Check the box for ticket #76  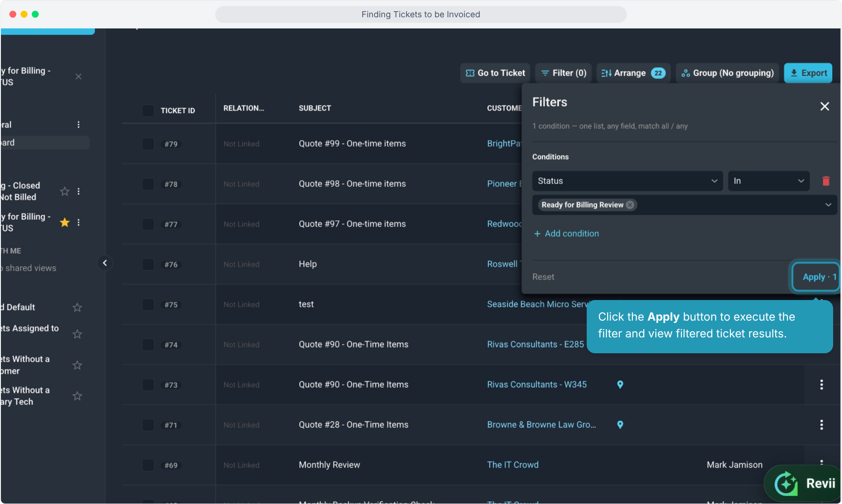point(148,264)
